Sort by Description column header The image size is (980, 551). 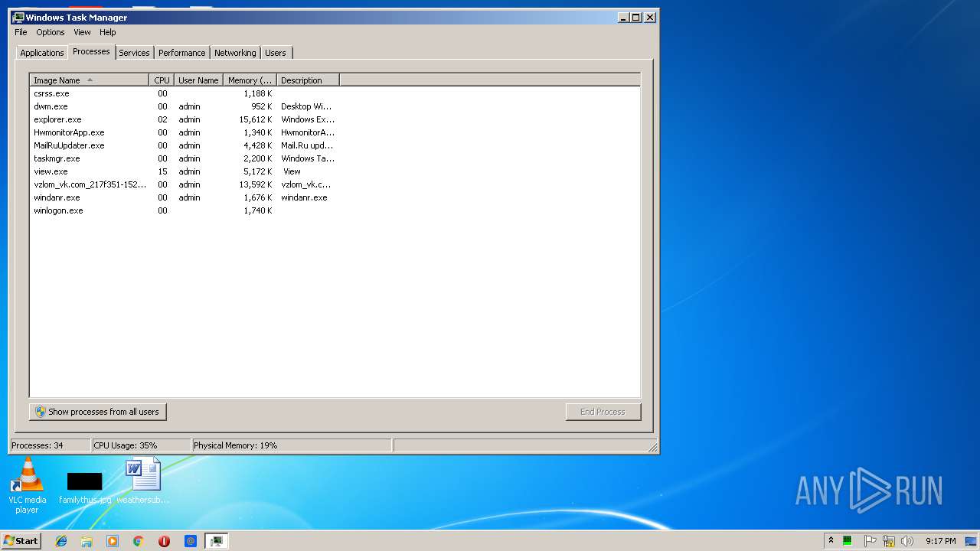(x=308, y=80)
